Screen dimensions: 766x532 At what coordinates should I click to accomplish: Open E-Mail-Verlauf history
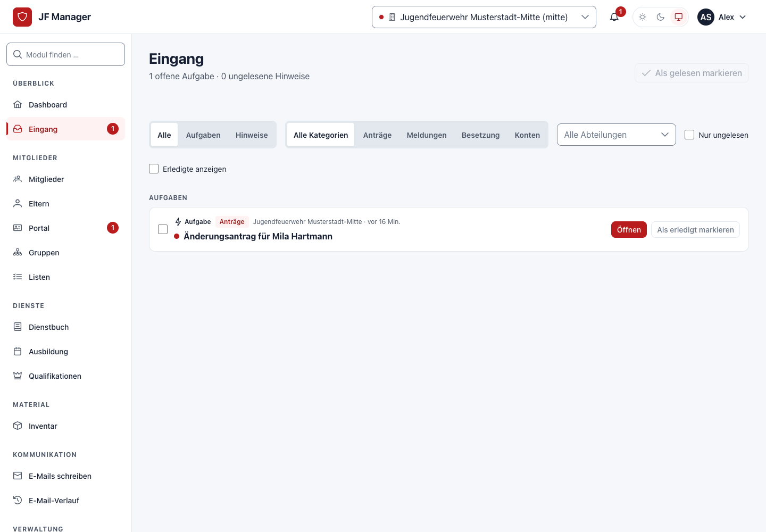click(x=66, y=501)
